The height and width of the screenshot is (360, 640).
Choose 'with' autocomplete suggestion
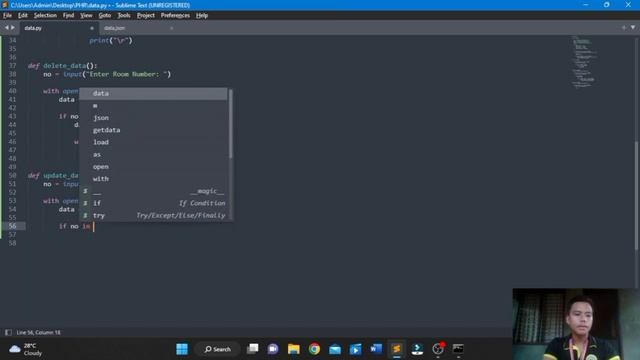153,179
